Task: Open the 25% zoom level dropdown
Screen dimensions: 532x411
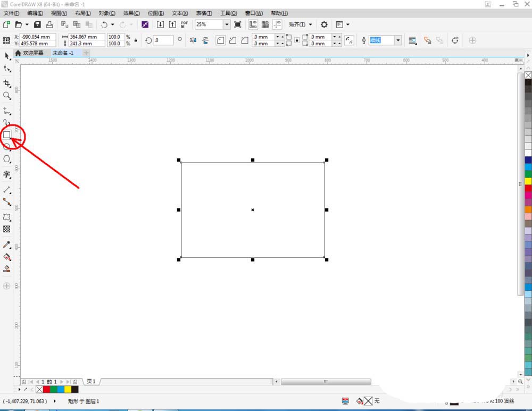Action: [x=227, y=24]
